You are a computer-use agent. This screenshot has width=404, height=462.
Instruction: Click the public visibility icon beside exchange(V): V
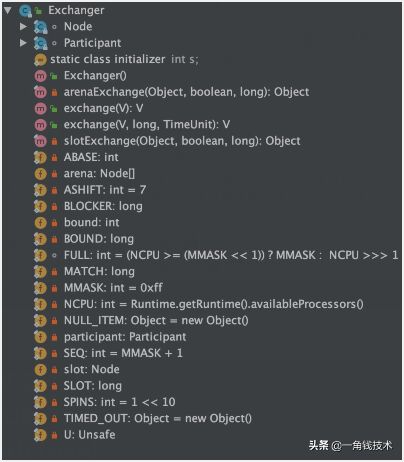[x=54, y=108]
